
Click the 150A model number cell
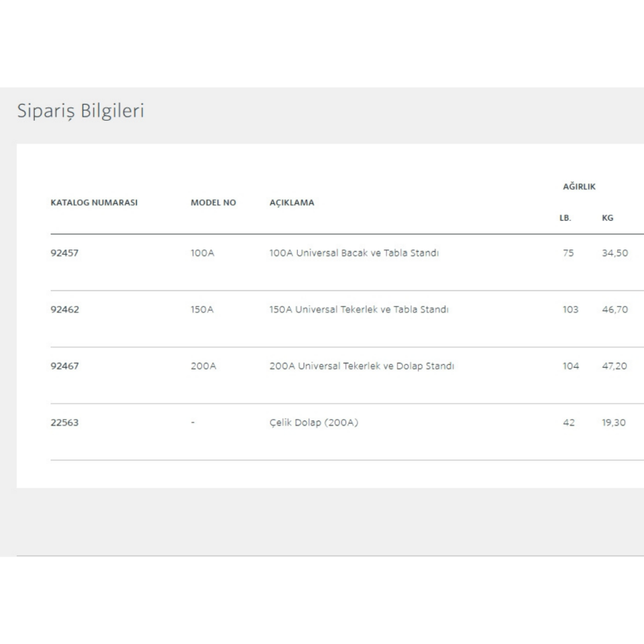coord(203,310)
